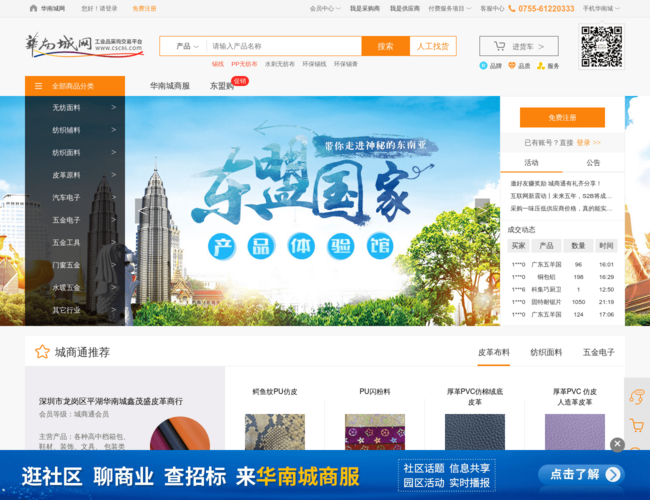Expand the 会员中心 dropdown

click(x=325, y=8)
